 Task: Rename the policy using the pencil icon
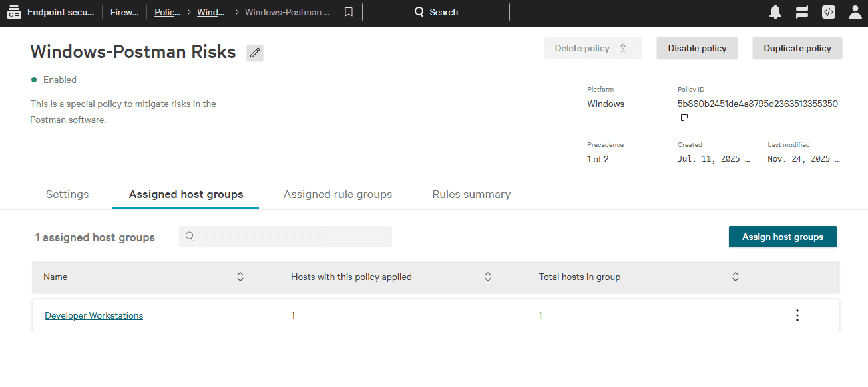coord(254,52)
